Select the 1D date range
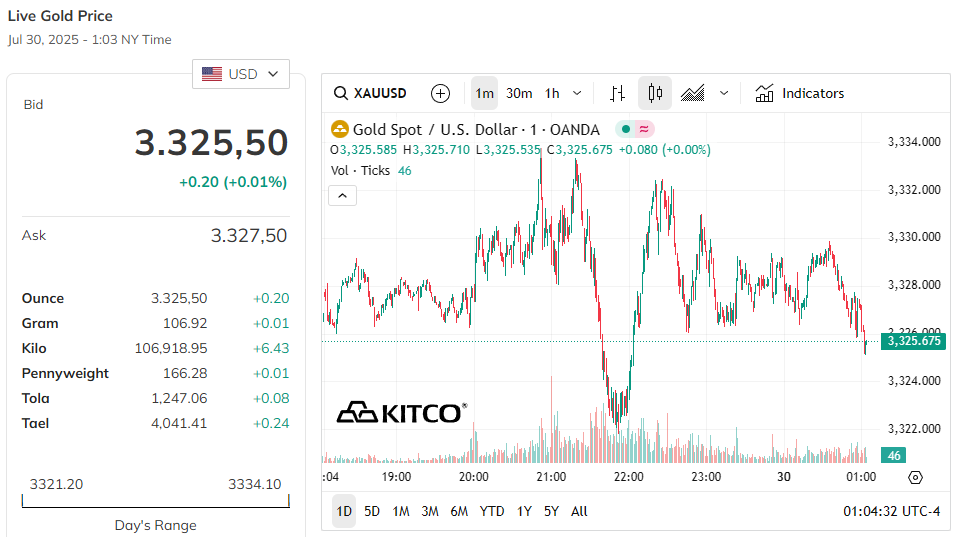 344,511
